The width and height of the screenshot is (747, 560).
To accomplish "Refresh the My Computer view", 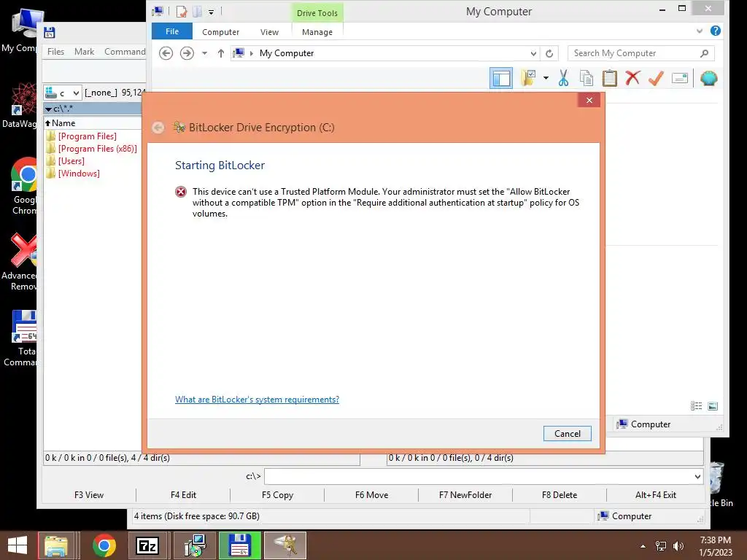I will tap(549, 53).
